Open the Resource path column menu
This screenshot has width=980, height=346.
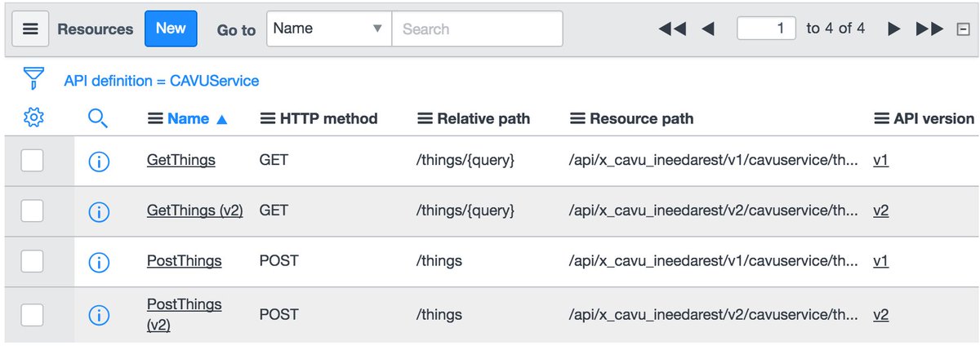(x=577, y=118)
